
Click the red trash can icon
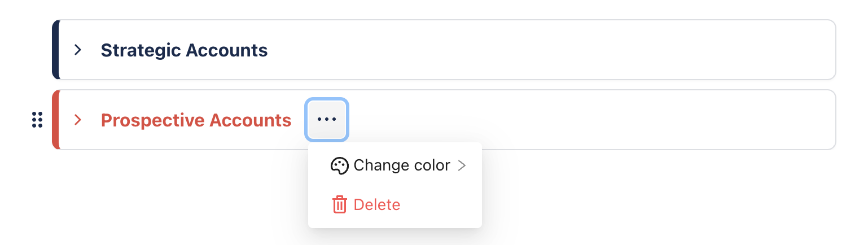(x=339, y=204)
